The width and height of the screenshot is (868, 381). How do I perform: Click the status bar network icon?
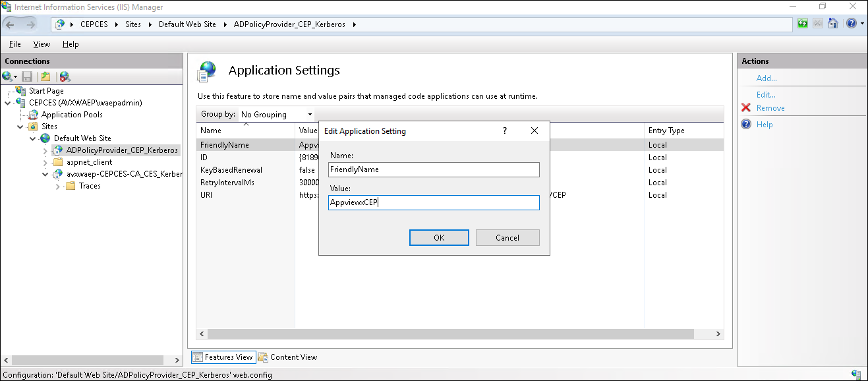(855, 374)
